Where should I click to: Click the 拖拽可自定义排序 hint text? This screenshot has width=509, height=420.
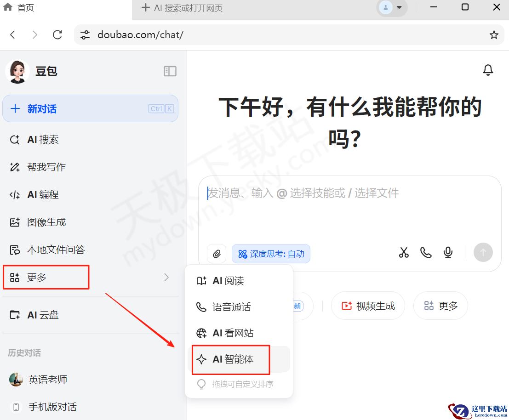tap(242, 384)
